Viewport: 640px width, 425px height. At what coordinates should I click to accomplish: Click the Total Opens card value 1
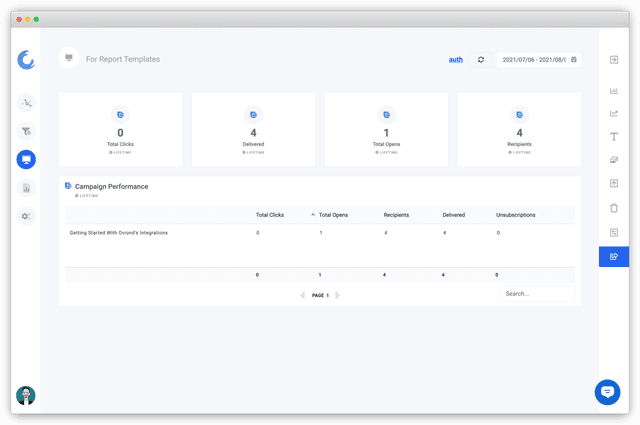point(386,133)
